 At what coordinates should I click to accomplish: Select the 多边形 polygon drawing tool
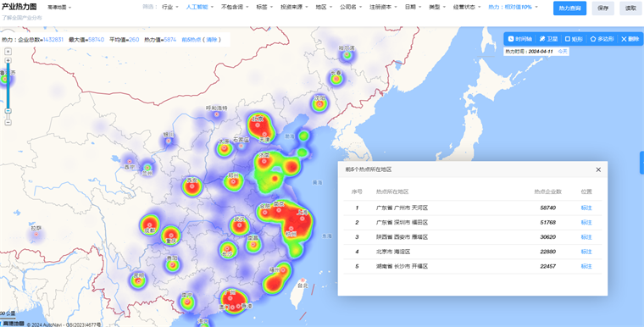(x=602, y=39)
